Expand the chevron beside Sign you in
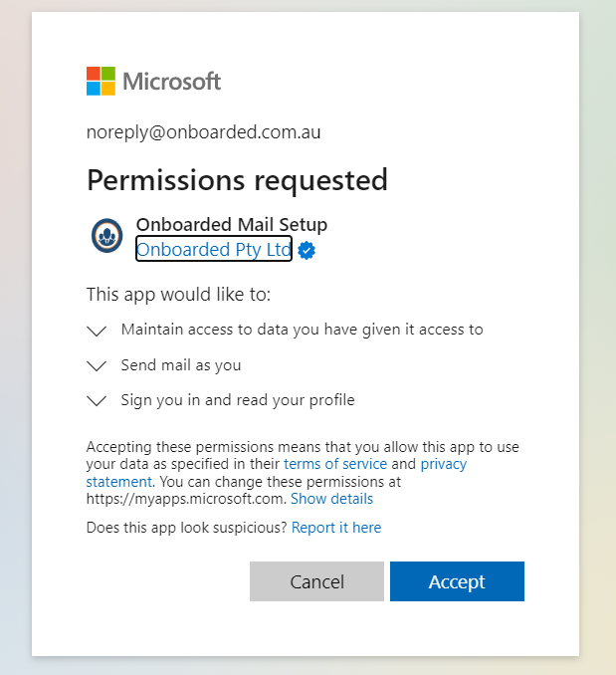 click(97, 401)
